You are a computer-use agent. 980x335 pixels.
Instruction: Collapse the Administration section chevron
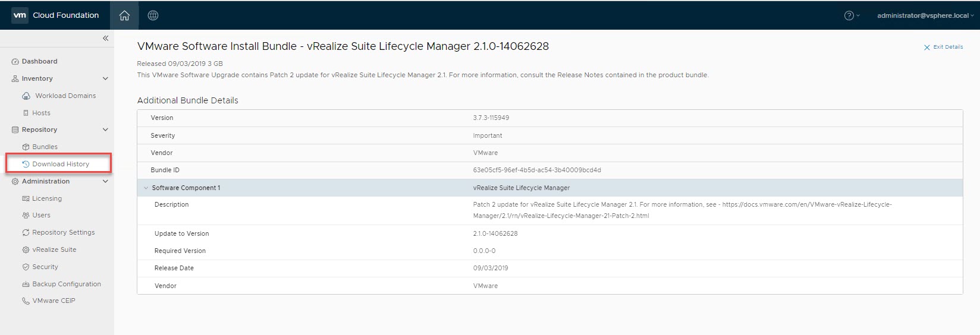(105, 181)
